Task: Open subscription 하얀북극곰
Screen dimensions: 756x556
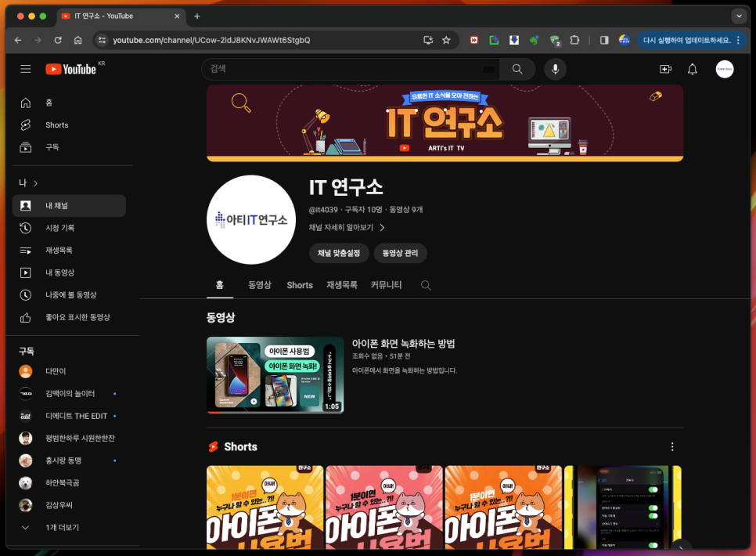Action: 69,482
